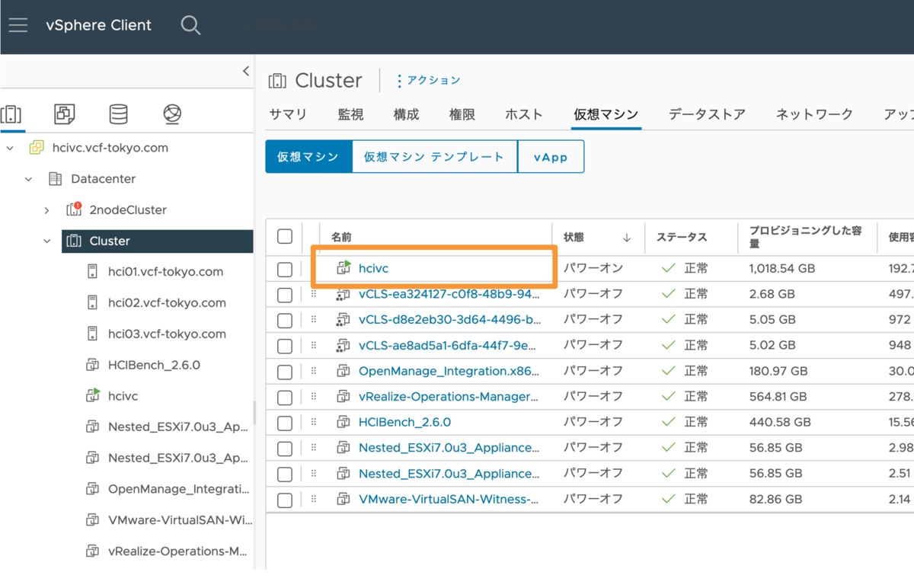Open the VMware-VirtualSAN-Witness VM link
914x588 pixels.
tap(449, 500)
